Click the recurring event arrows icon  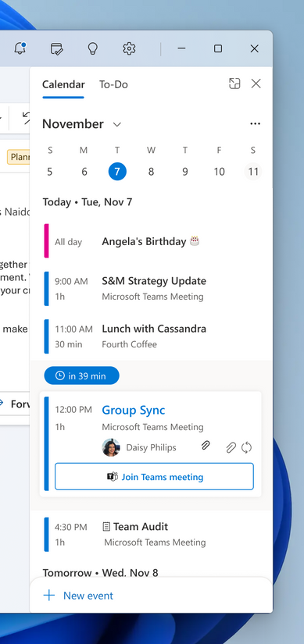coord(246,448)
